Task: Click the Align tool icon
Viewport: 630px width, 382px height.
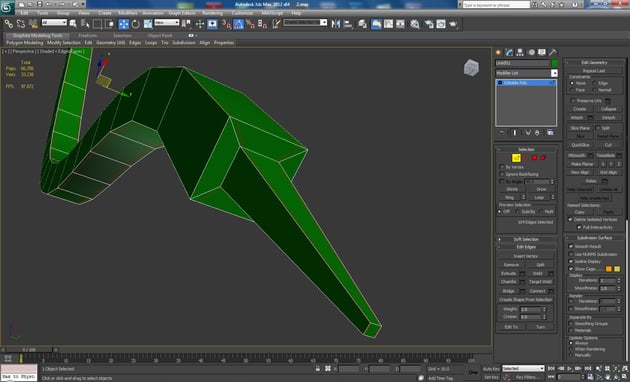Action: 348,24
